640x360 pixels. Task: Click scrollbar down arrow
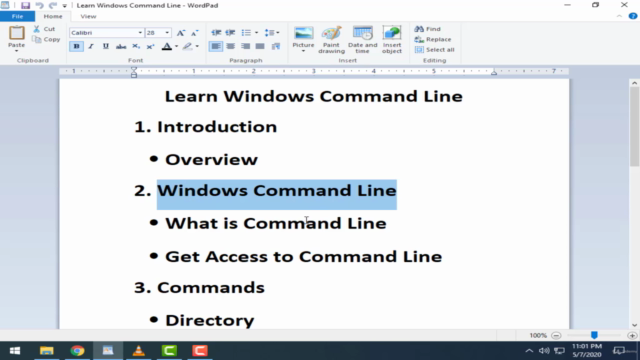click(634, 325)
